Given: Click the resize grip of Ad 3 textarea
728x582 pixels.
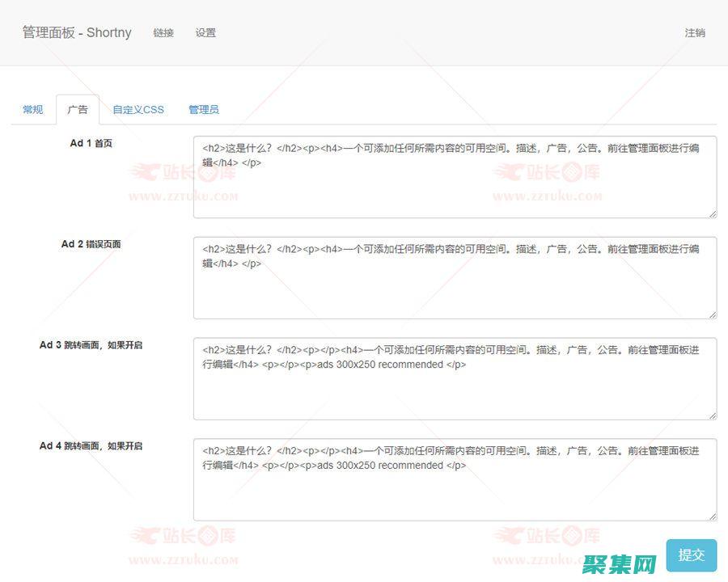Looking at the screenshot, I should click(713, 415).
